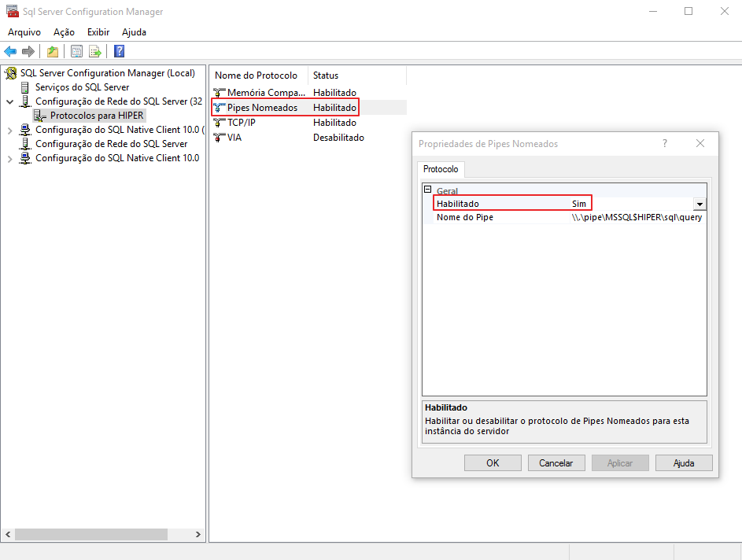Select the VIA protocol icon
Image resolution: width=742 pixels, height=560 pixels.
tap(220, 138)
